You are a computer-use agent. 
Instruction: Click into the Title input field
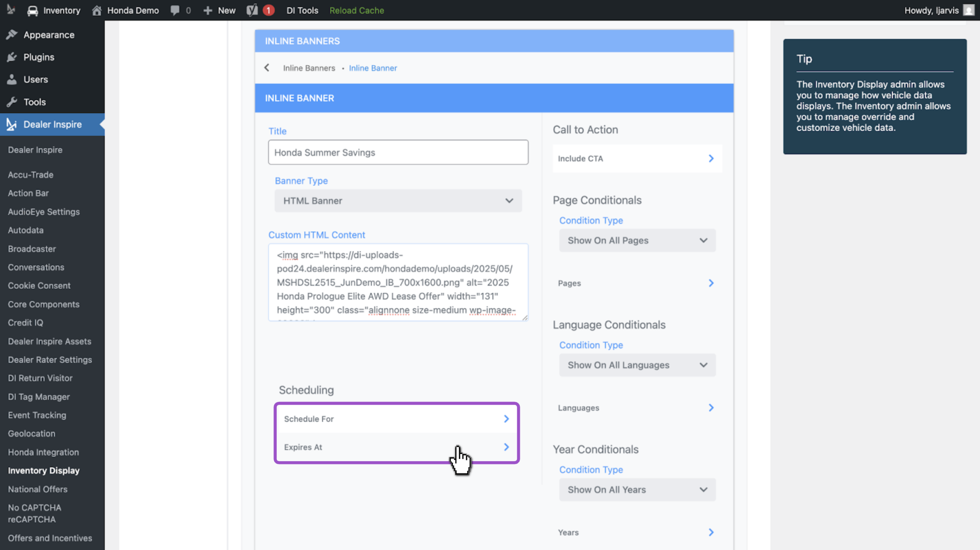398,152
